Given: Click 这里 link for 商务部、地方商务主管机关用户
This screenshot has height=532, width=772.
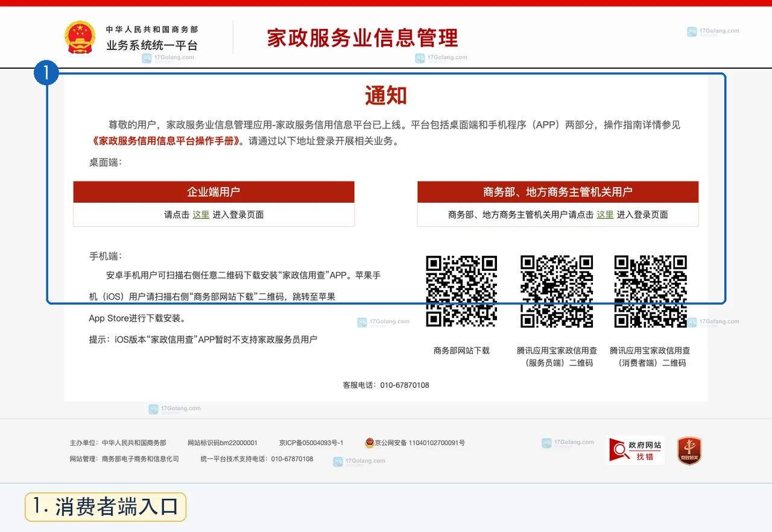Looking at the screenshot, I should click(605, 215).
